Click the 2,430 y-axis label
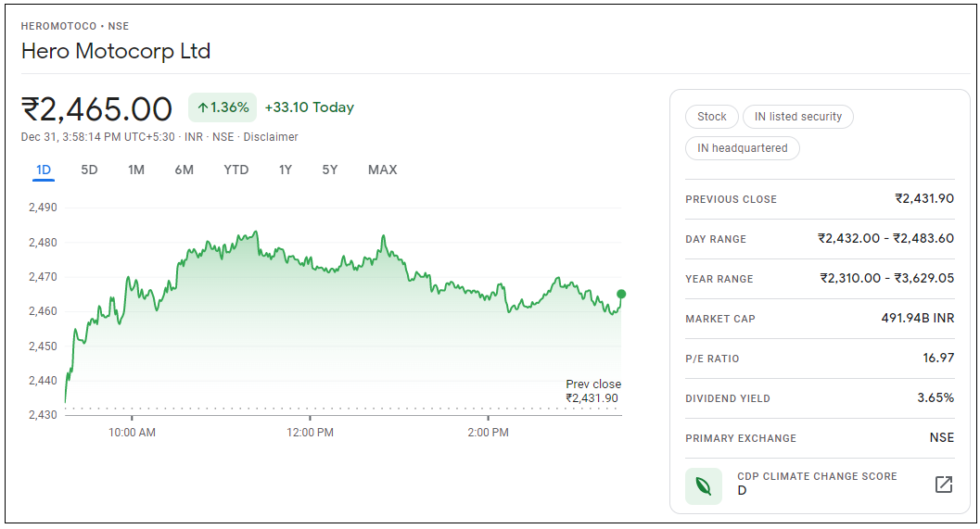 43,415
